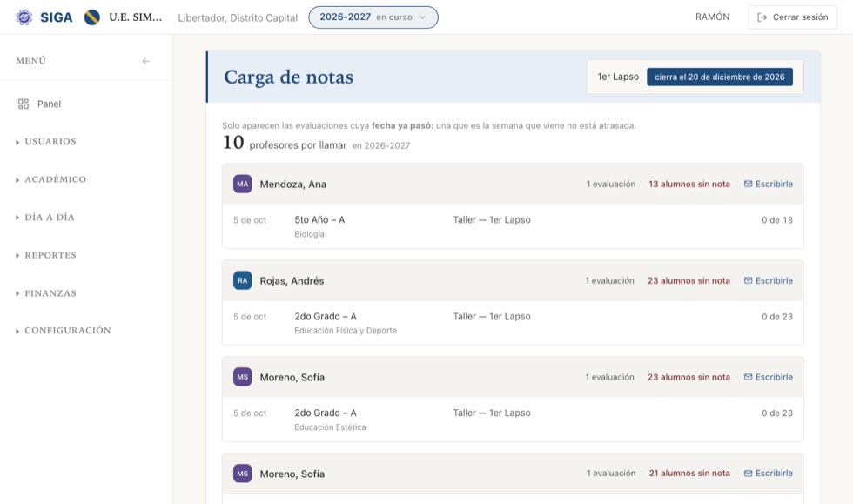Click the Panel grid icon in the sidebar
Image resolution: width=853 pixels, height=504 pixels.
click(x=24, y=104)
